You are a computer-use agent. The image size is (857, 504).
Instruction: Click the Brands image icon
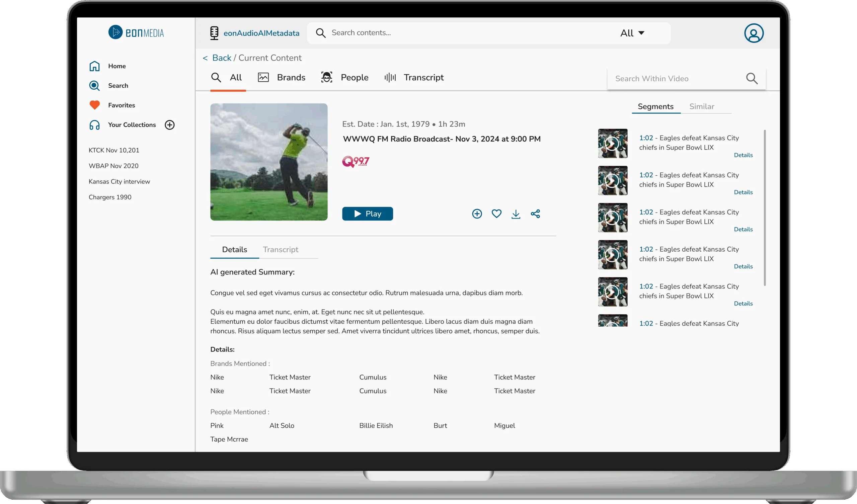[263, 78]
